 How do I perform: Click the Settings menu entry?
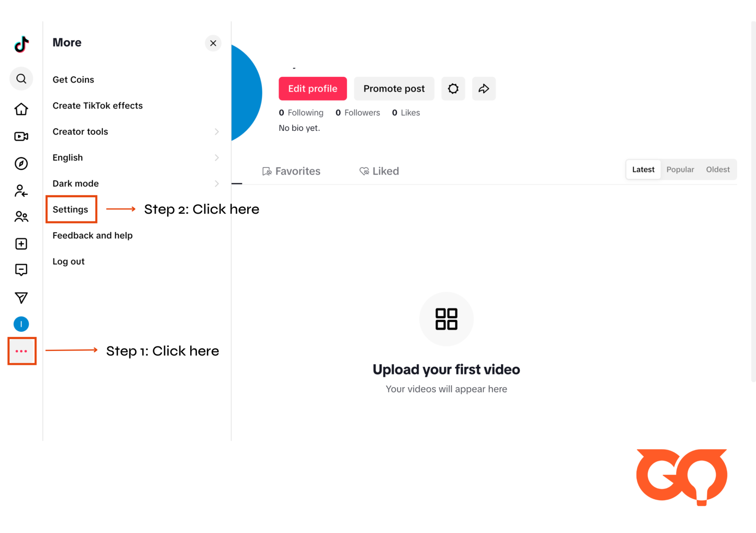point(70,209)
